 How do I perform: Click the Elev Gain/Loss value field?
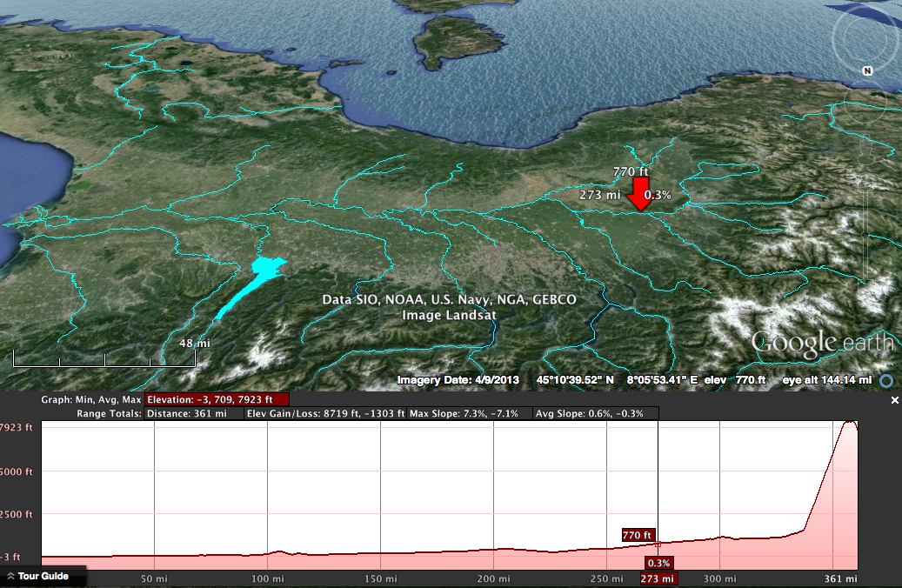pos(325,413)
